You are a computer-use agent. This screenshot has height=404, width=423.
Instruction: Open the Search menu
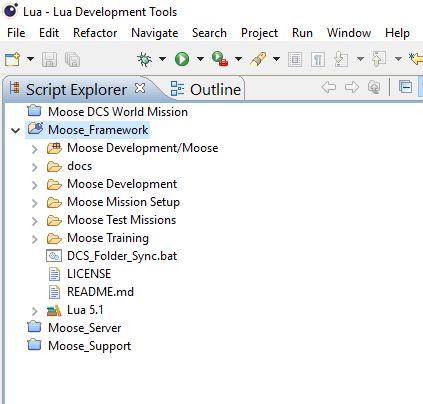pyautogui.click(x=209, y=33)
